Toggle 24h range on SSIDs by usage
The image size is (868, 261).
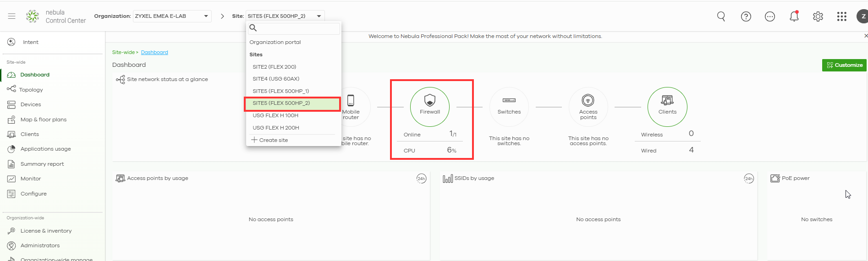coord(748,179)
